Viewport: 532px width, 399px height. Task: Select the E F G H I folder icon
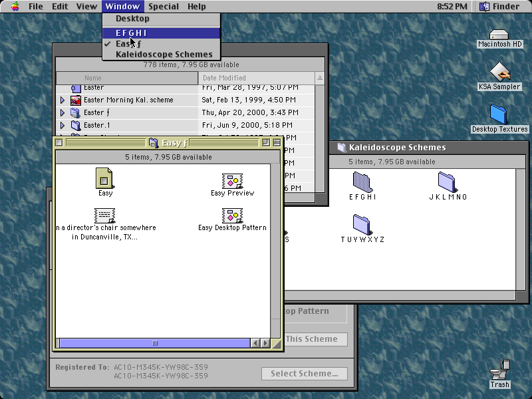coord(362,182)
